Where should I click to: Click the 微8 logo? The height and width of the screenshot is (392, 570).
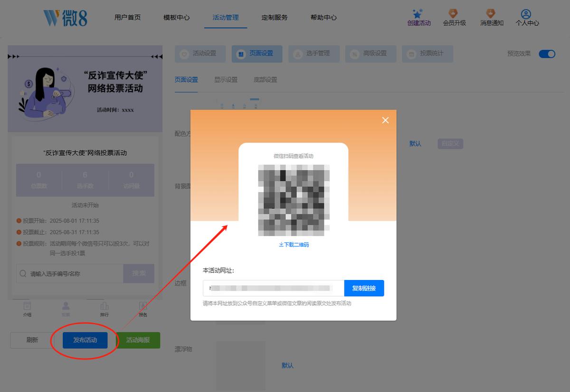(x=66, y=18)
